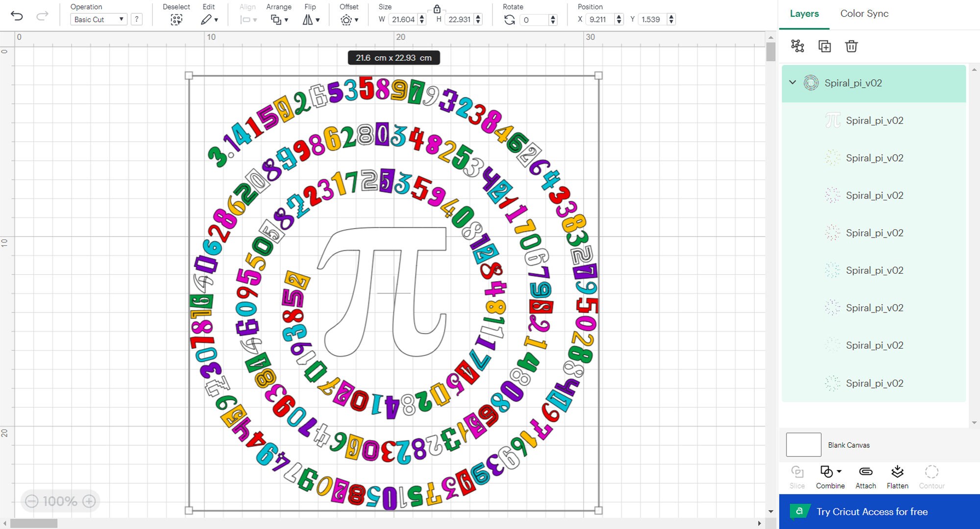Click the layers panel scroll down arrow
980x529 pixels.
[x=974, y=423]
